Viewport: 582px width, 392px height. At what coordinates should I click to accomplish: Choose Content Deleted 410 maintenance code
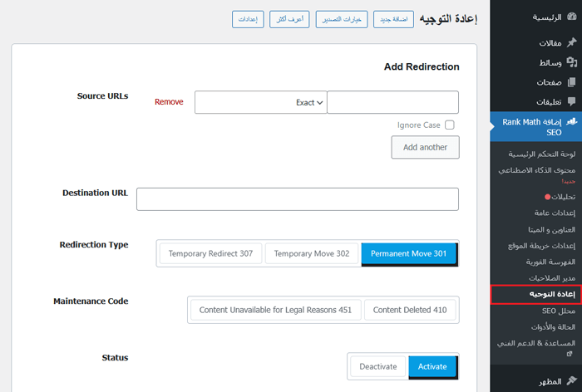click(410, 310)
